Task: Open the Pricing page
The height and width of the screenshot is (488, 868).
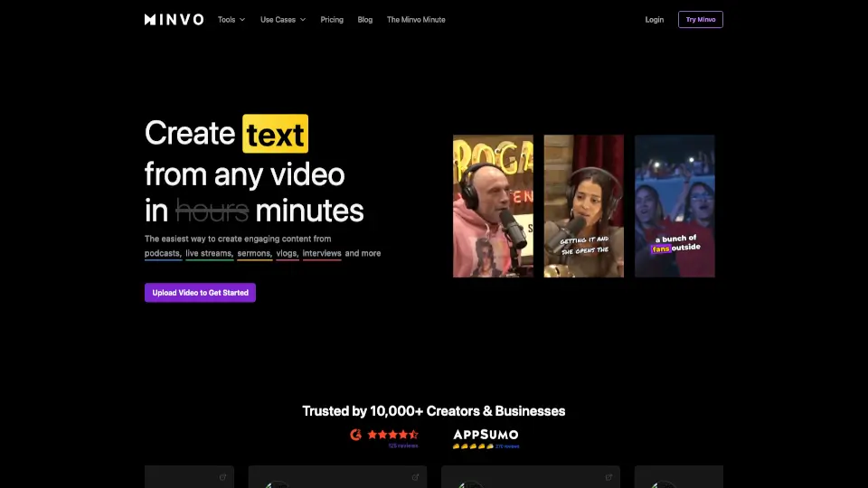Action: coord(332,19)
